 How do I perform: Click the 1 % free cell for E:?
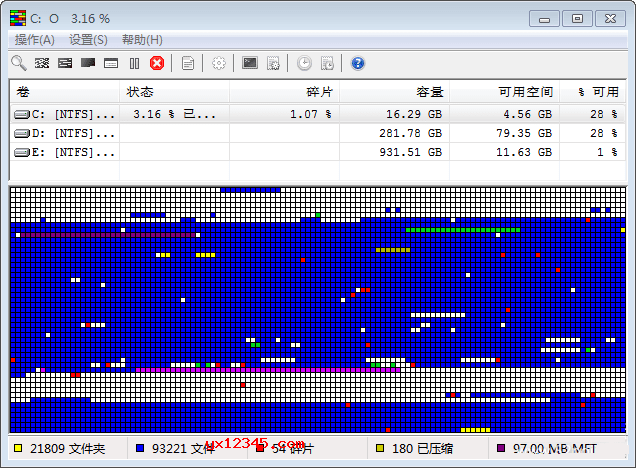tap(592, 152)
